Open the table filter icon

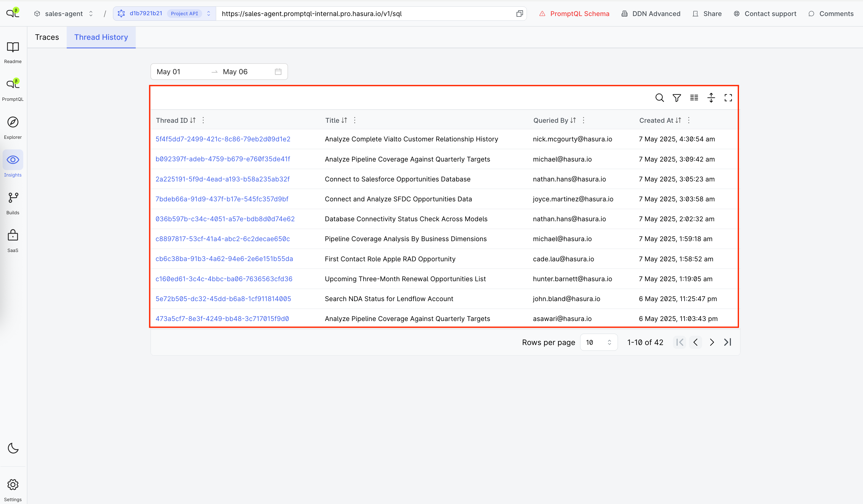point(676,98)
